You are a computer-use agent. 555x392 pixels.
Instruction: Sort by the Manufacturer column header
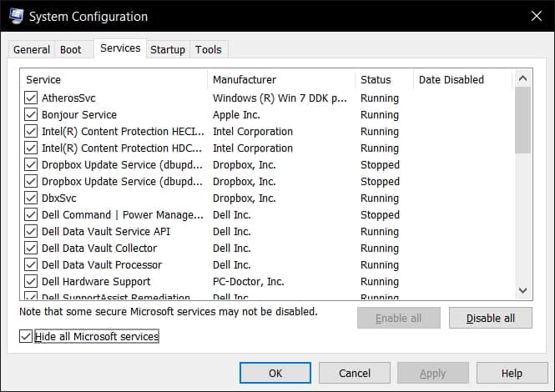click(281, 79)
